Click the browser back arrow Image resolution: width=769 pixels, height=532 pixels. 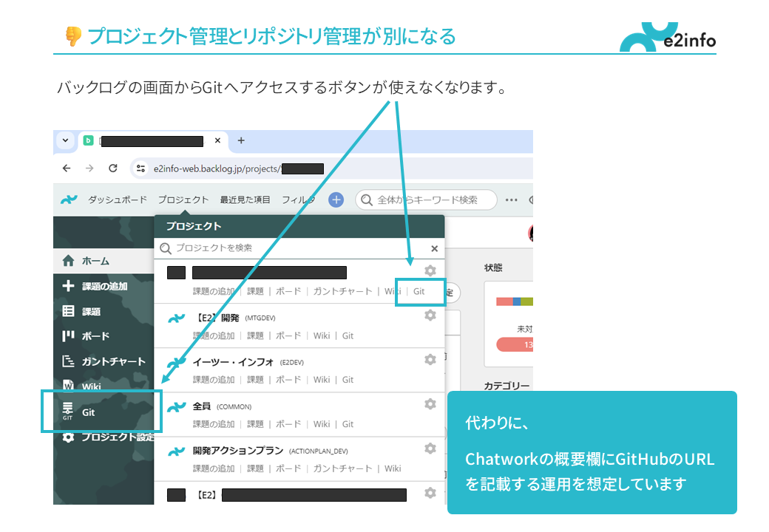[67, 168]
